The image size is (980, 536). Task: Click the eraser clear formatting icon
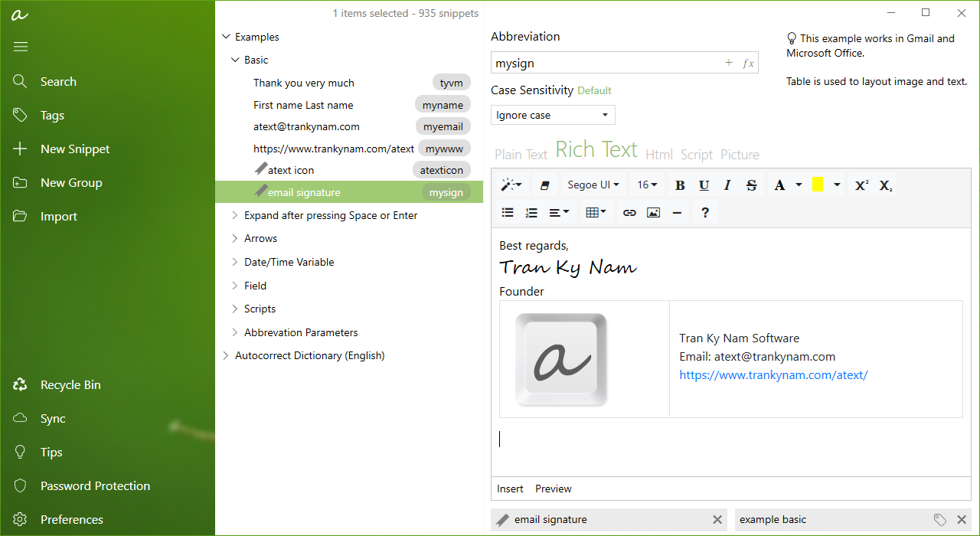tap(545, 185)
